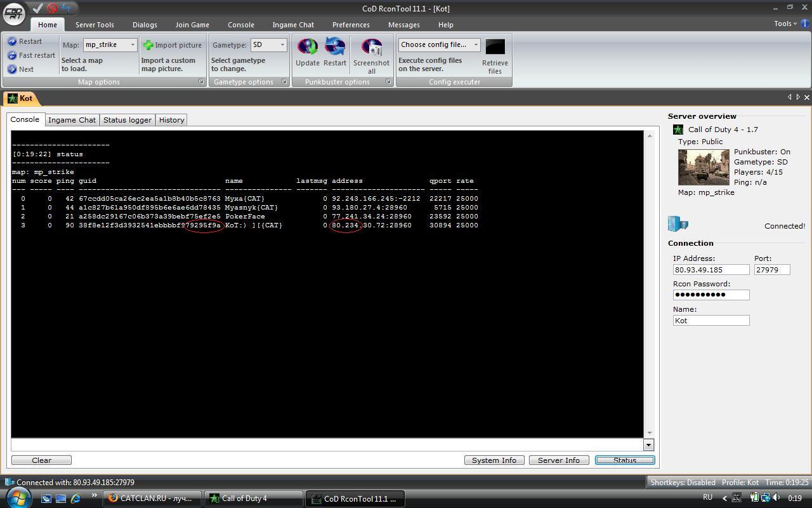Viewport: 812px width, 508px height.
Task: Expand the Gametype options group launcher
Action: (x=284, y=82)
